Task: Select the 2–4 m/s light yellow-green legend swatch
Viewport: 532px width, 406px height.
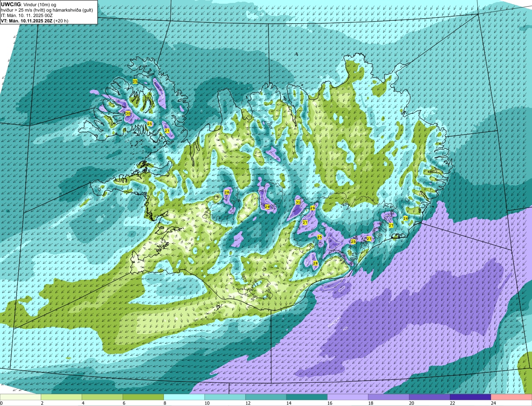Action: coord(62,397)
